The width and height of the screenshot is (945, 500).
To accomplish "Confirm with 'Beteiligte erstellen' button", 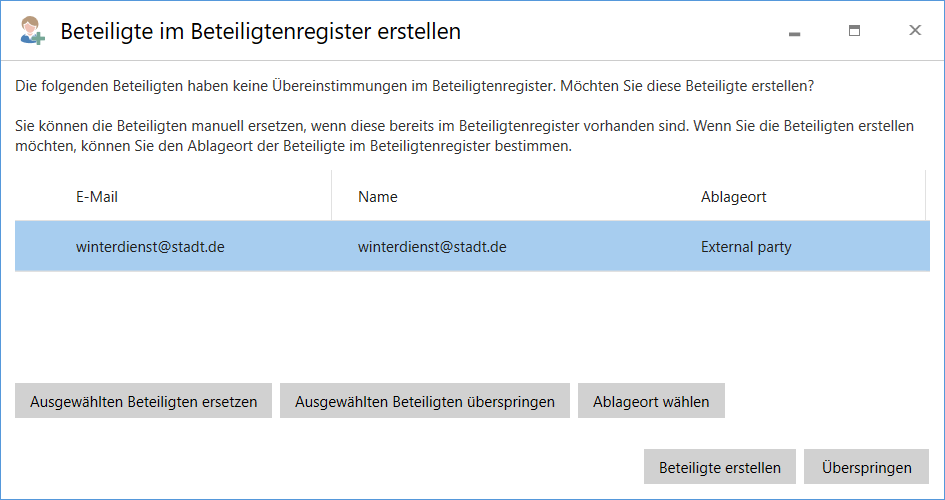I will point(720,467).
